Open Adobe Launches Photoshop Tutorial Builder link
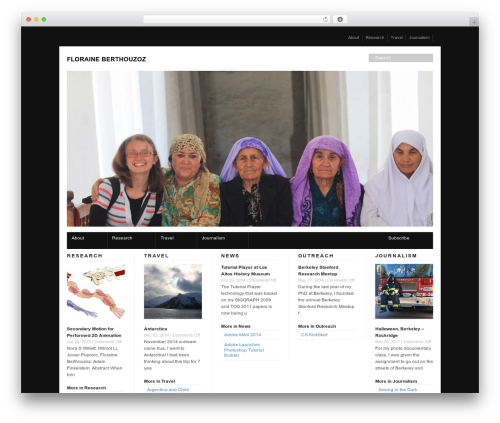 244,350
